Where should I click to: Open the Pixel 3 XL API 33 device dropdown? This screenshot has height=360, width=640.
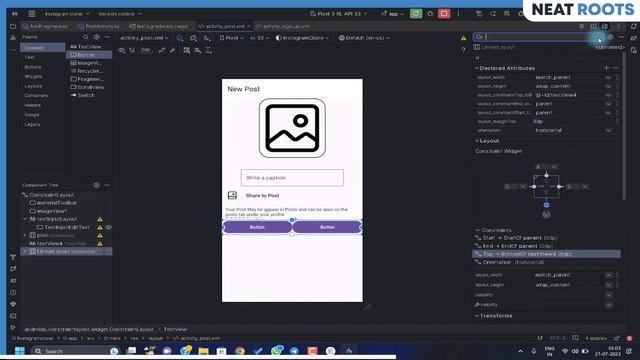point(338,14)
